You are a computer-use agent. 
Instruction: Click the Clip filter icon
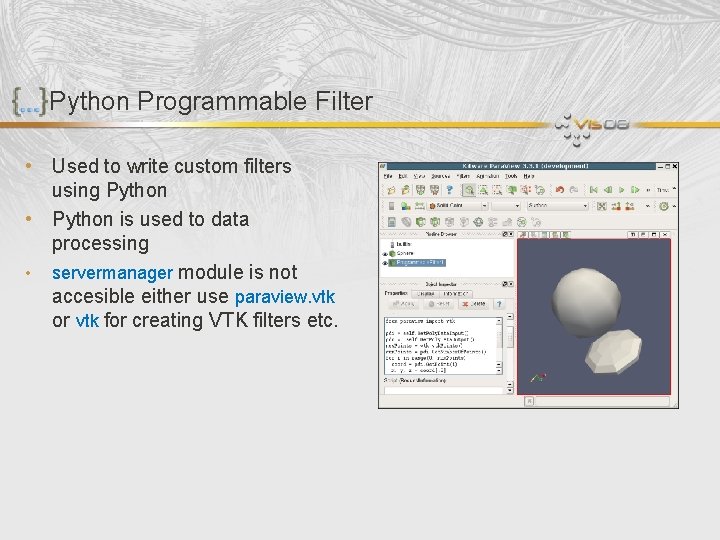(421, 222)
